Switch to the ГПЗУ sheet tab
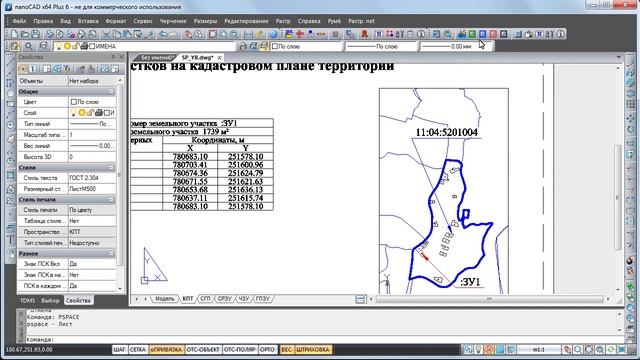Image resolution: width=640 pixels, height=360 pixels. tap(263, 299)
